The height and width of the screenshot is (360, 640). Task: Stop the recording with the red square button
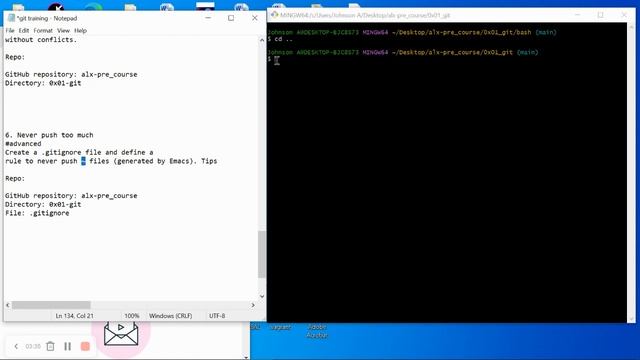point(85,347)
